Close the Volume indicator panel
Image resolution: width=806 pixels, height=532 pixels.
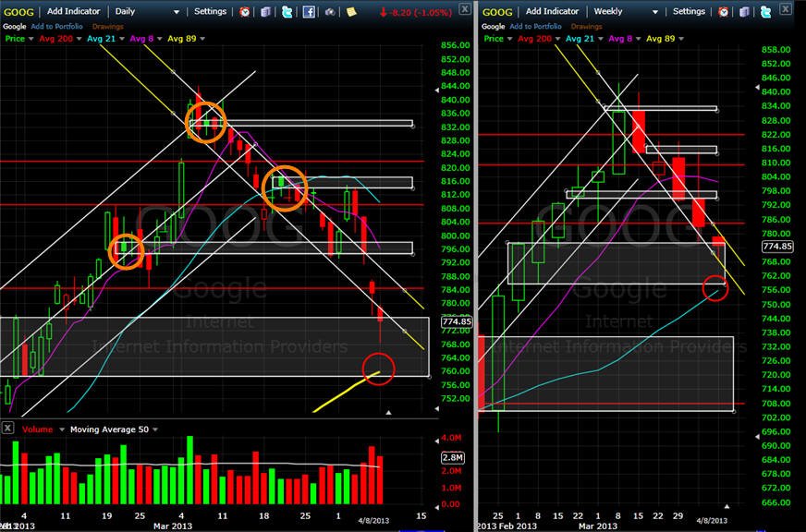click(x=7, y=428)
